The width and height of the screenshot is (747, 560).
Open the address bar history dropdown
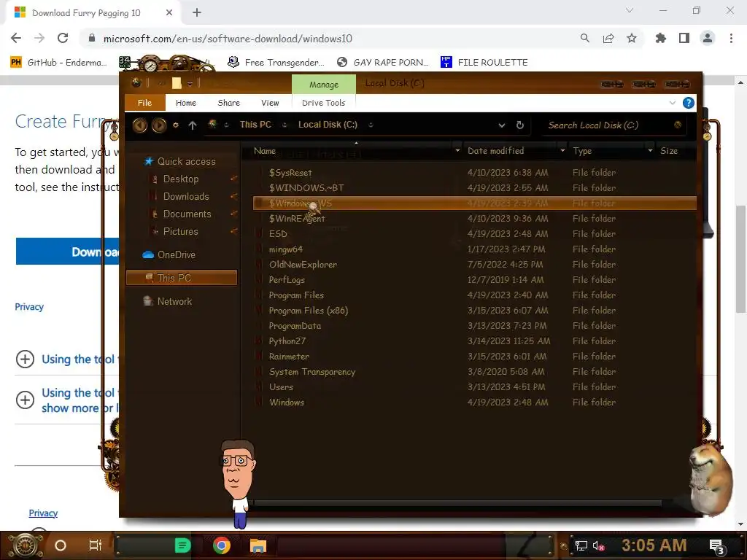502,125
